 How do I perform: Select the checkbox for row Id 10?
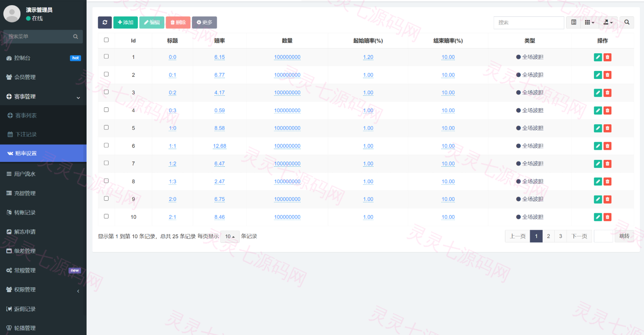(106, 216)
